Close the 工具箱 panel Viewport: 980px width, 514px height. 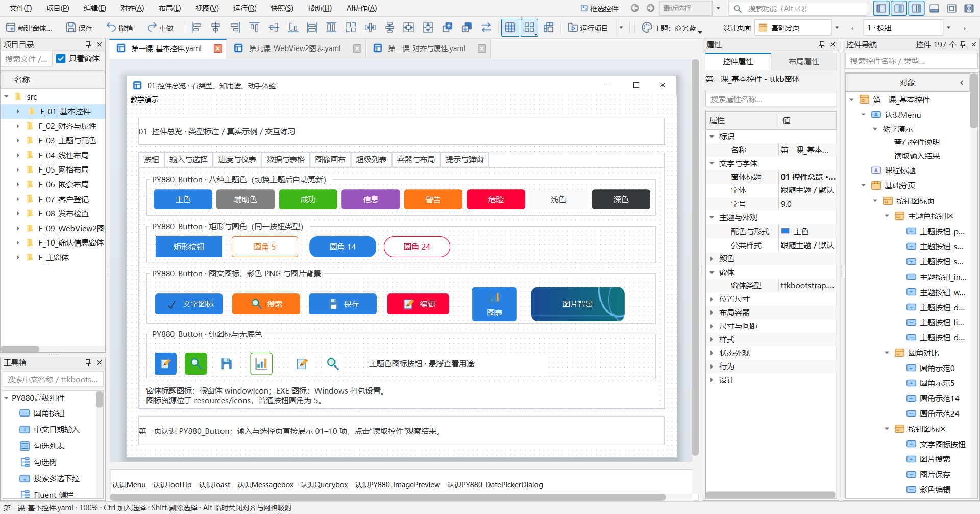point(100,362)
